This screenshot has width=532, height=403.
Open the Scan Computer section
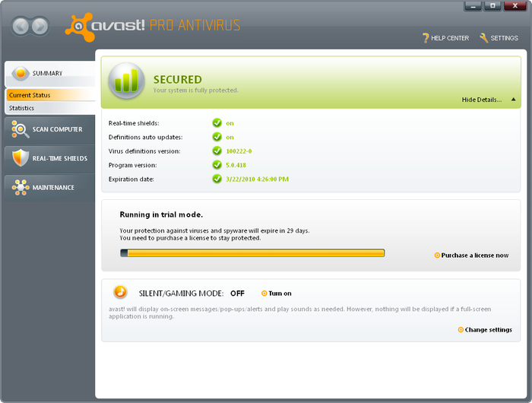pos(50,129)
